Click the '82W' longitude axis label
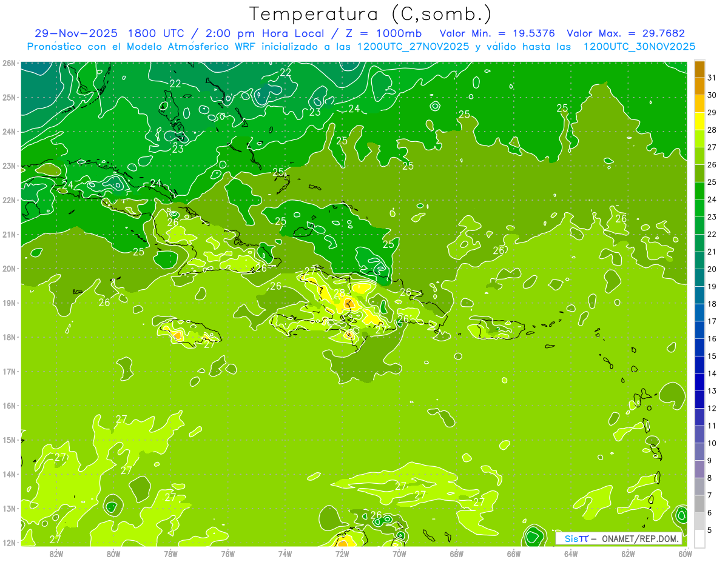 56,554
